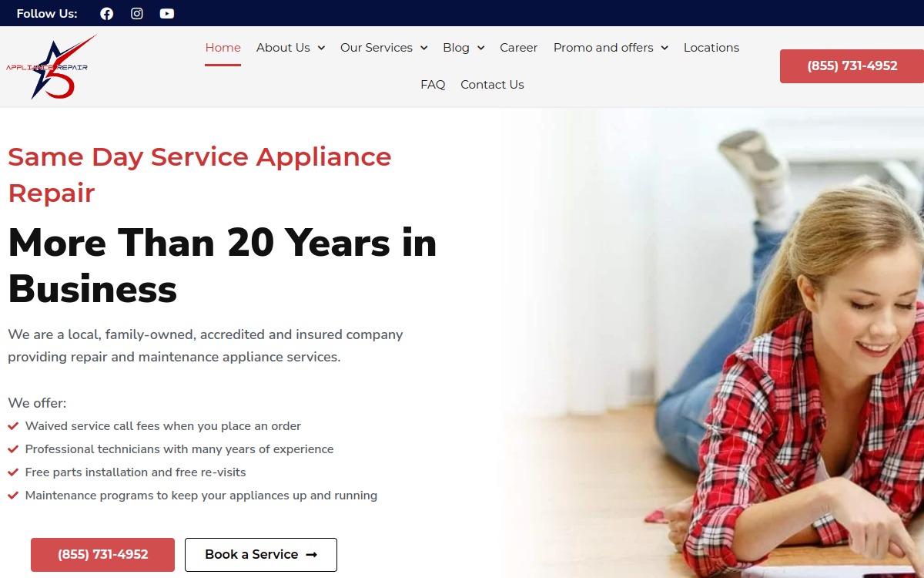Open the Blog menu item
The width and height of the screenshot is (924, 578).
click(456, 48)
